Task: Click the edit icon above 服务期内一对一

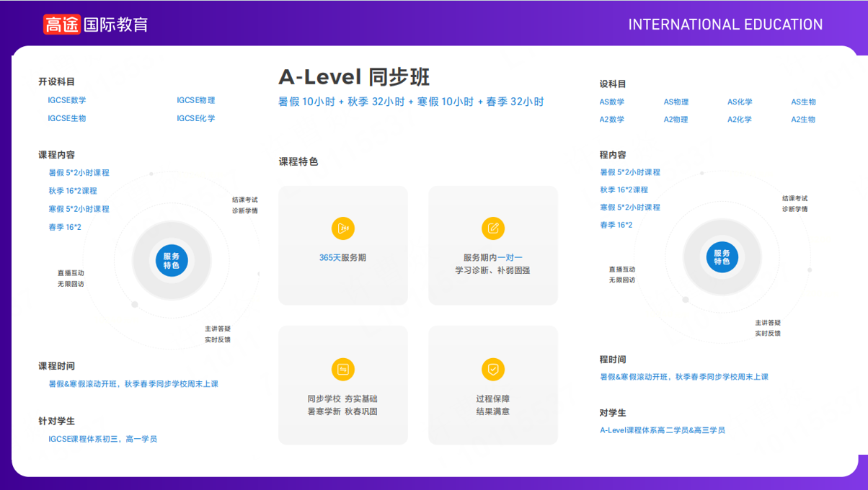Action: pos(493,228)
